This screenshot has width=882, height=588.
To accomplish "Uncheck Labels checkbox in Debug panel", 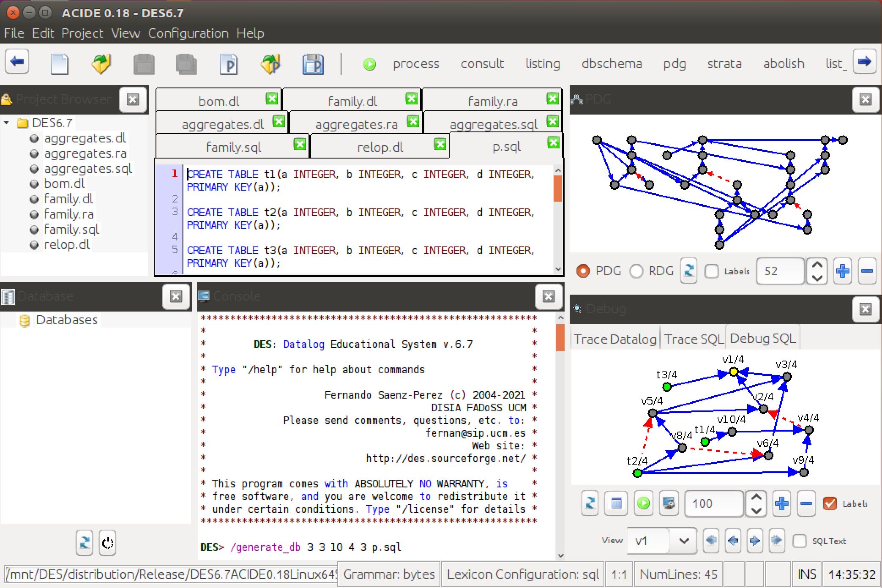I will pos(830,503).
